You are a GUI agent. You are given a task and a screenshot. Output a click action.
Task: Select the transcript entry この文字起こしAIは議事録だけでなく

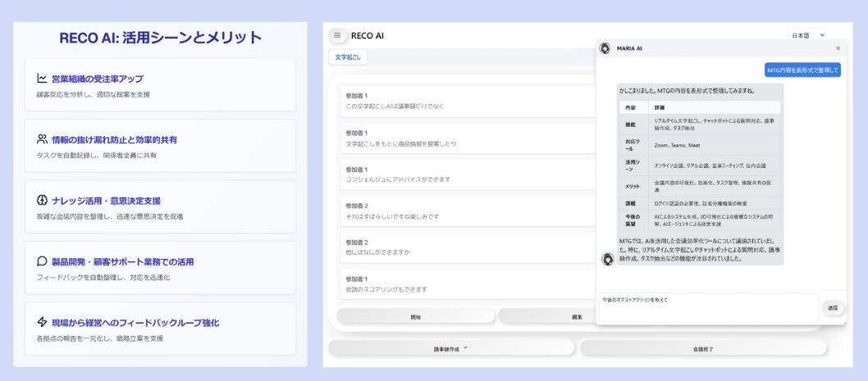[x=468, y=102]
